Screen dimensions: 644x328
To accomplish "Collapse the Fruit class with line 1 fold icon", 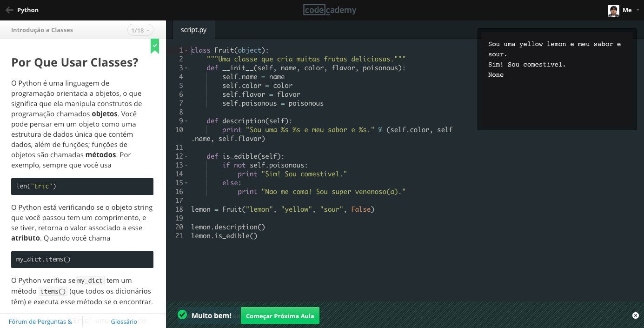I will click(x=186, y=50).
